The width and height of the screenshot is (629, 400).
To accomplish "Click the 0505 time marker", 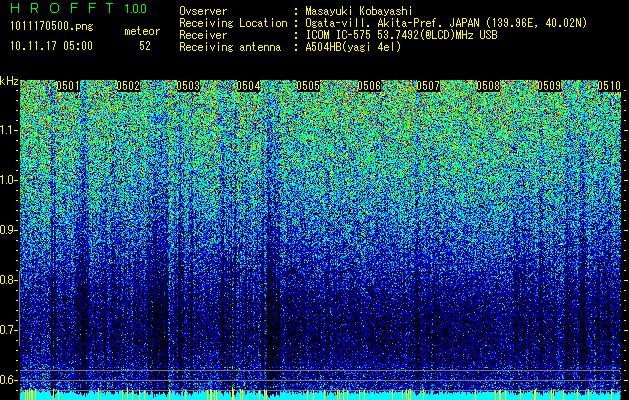I will [308, 86].
